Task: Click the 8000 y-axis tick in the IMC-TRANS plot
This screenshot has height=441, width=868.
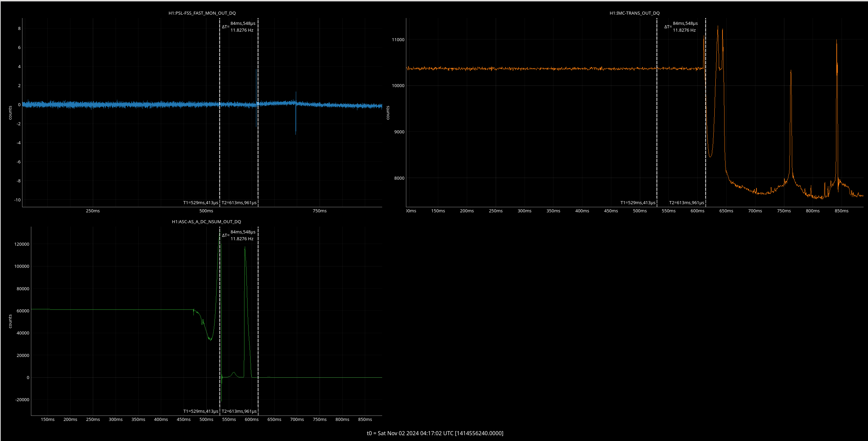Action: pyautogui.click(x=399, y=178)
